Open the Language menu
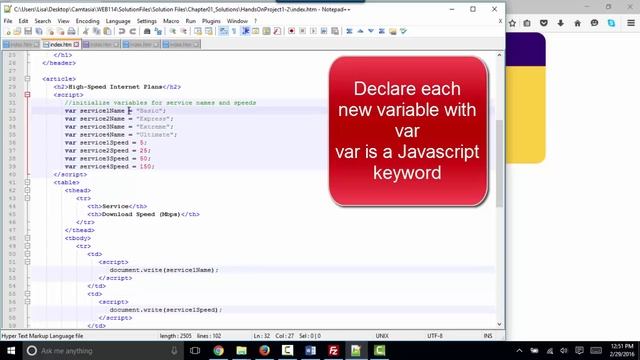This screenshot has height=360, width=640. coord(118,21)
